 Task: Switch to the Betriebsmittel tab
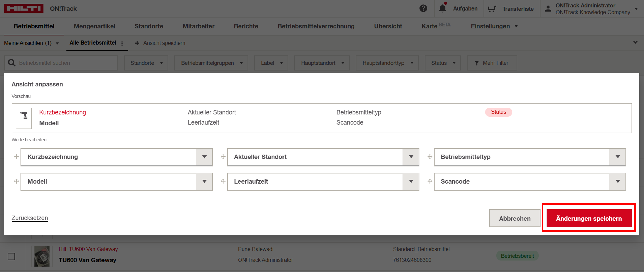[34, 26]
